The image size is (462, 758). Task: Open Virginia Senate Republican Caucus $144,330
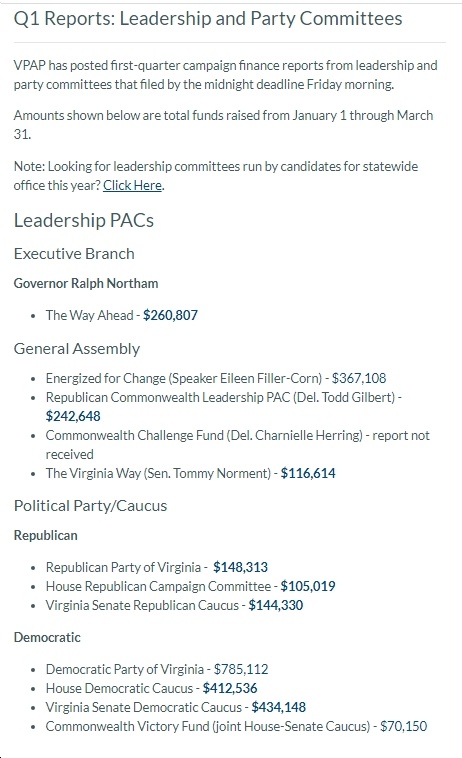(x=275, y=605)
